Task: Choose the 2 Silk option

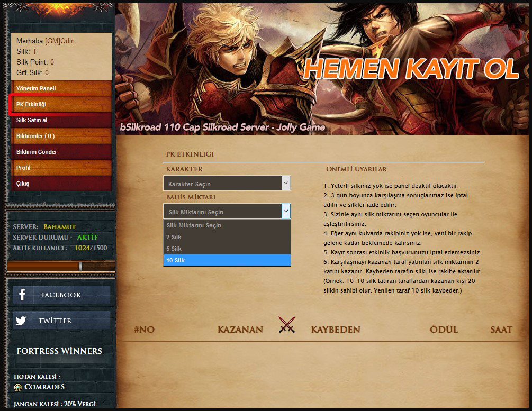Action: [227, 237]
